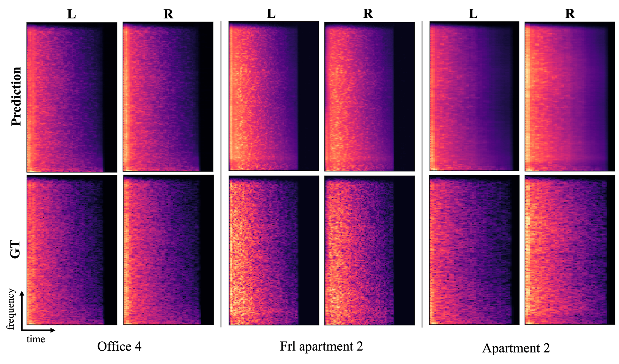Click the right-pointing arrow below the bottom-left panel
Viewport: 619px width, 364px height.
coord(41,330)
